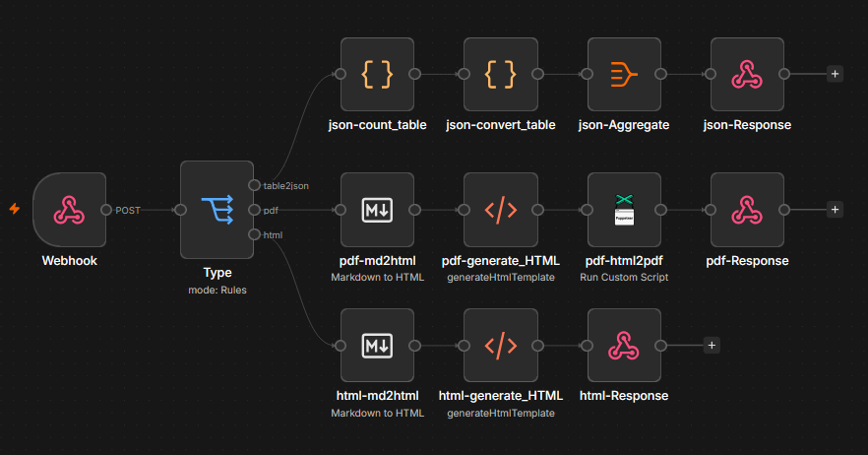Add node after html-Response

coord(712,346)
